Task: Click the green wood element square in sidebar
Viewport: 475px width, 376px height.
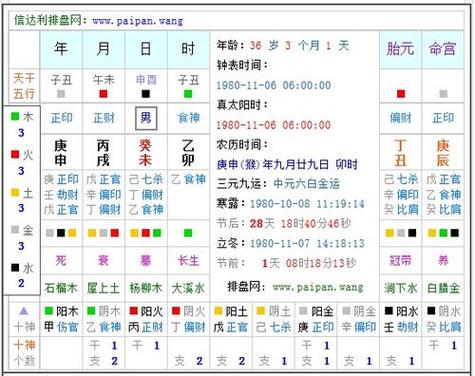Action: point(15,116)
